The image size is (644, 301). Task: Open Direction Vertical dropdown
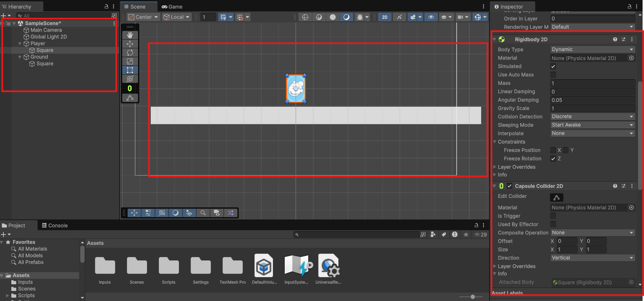point(593,258)
